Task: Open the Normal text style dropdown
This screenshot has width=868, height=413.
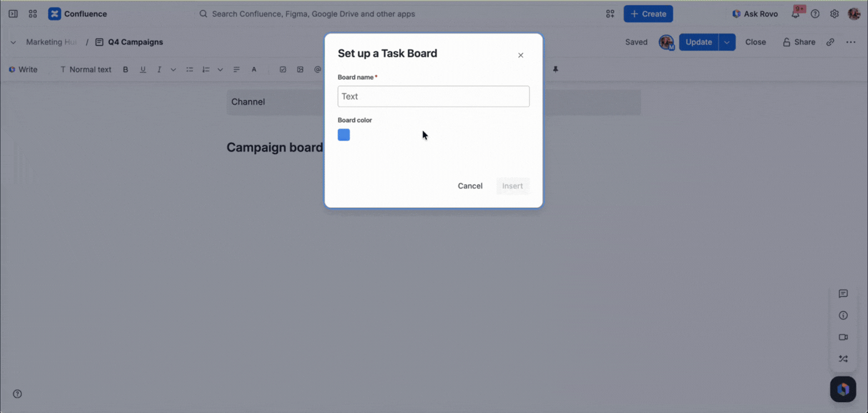Action: click(x=86, y=69)
